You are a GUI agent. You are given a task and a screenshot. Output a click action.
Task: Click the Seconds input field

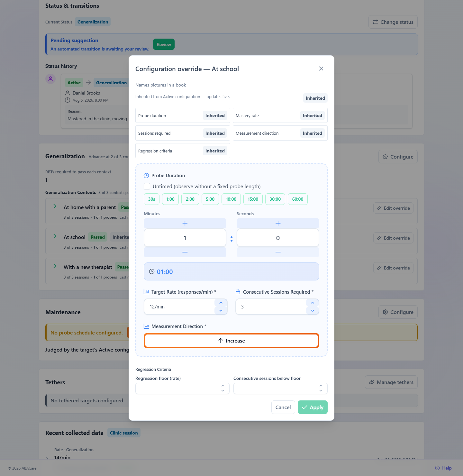[278, 238]
